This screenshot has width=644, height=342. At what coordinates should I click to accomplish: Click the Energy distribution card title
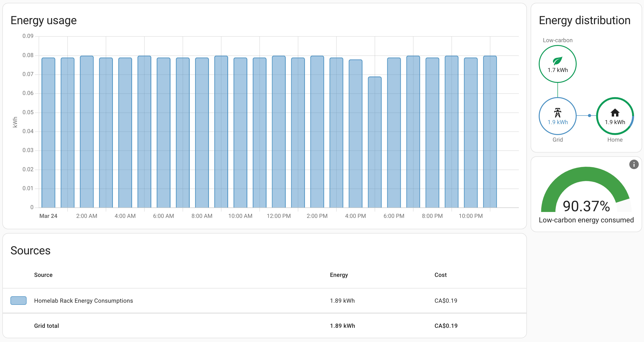pyautogui.click(x=584, y=20)
